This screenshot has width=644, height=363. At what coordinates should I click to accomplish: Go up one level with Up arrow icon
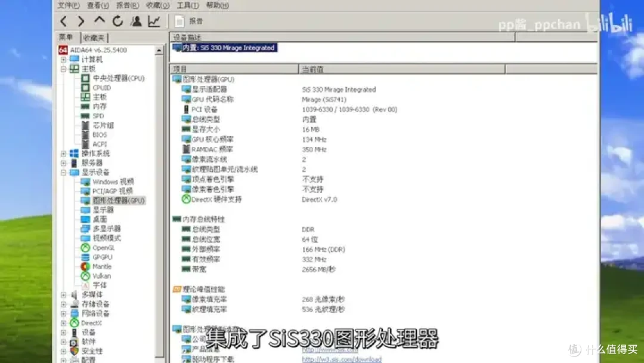coord(100,20)
